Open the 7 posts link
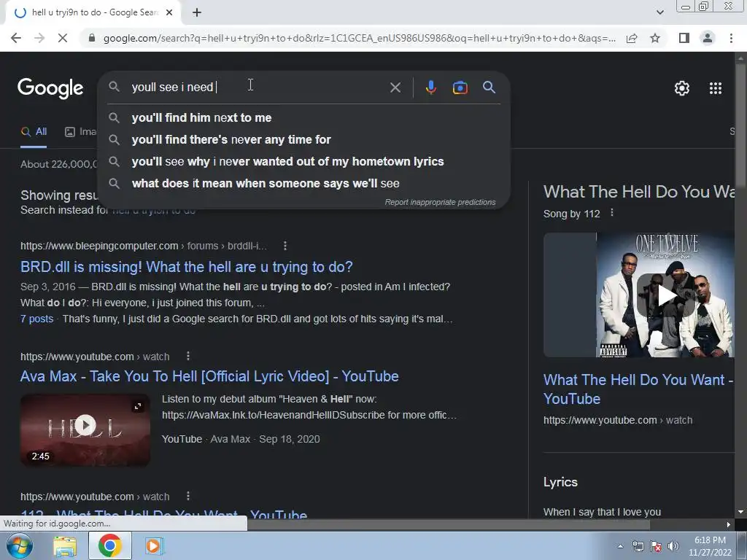The width and height of the screenshot is (747, 560). 36,319
